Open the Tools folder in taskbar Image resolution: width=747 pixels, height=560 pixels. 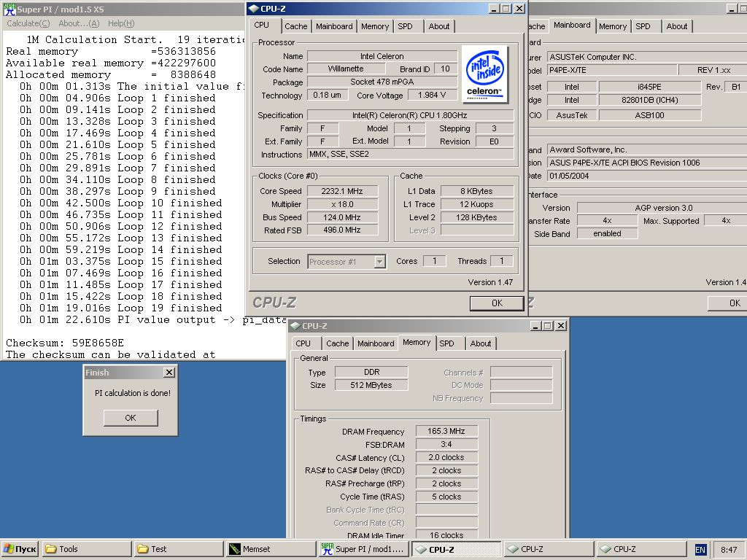point(86,549)
